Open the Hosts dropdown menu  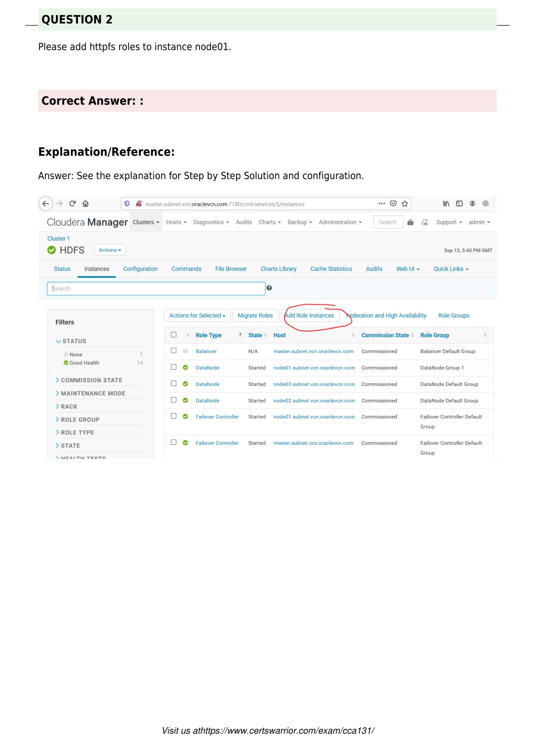point(176,222)
